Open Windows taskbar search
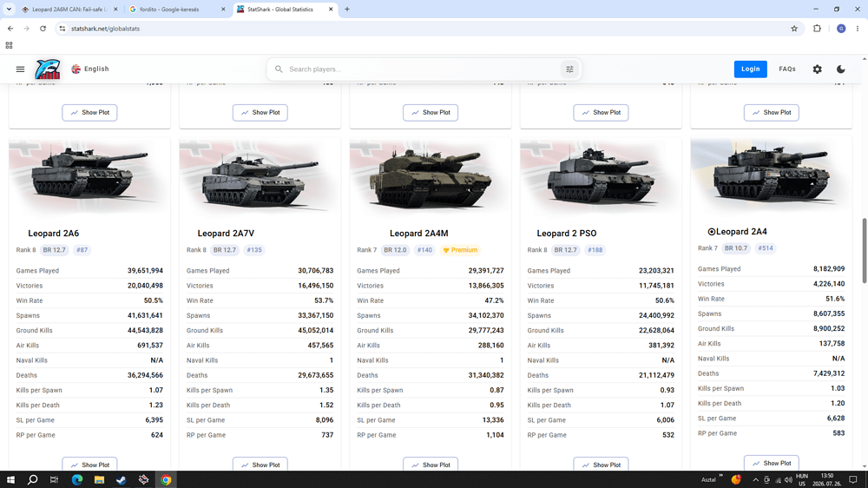 pos(33,479)
